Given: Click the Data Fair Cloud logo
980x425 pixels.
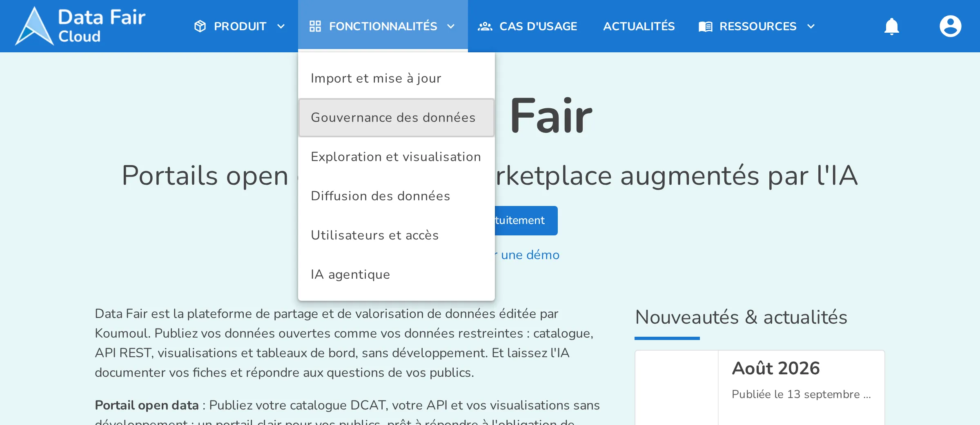Looking at the screenshot, I should [80, 26].
